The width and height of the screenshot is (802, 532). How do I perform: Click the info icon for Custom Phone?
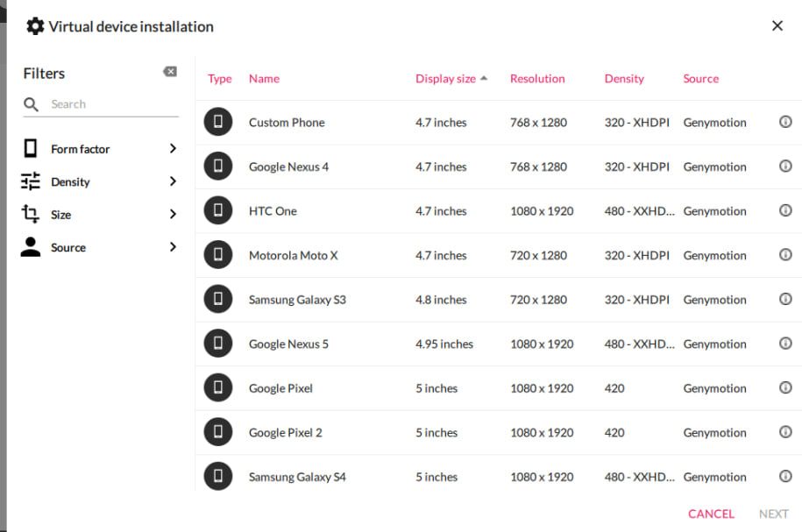[x=785, y=122]
